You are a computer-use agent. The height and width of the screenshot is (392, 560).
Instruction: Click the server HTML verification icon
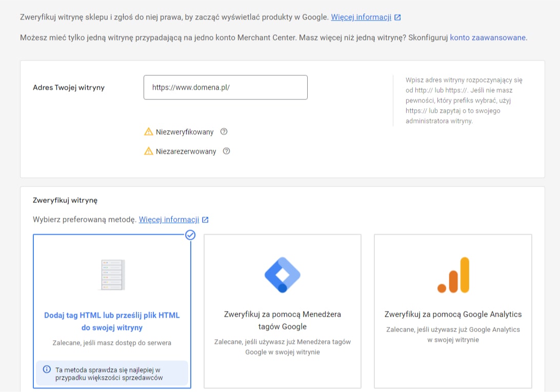coord(112,275)
